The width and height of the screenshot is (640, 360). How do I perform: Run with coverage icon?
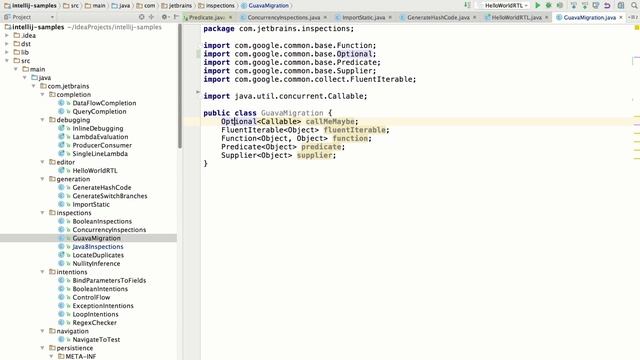[x=560, y=5]
